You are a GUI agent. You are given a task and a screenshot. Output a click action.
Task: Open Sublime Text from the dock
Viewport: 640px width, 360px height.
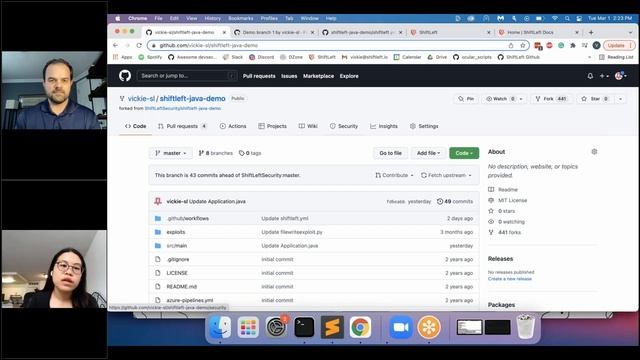pos(332,327)
